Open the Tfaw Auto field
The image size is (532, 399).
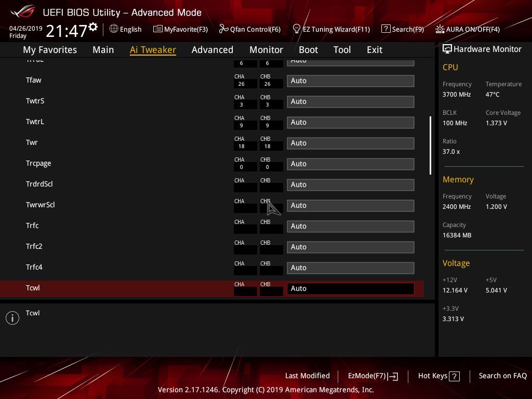pos(351,81)
